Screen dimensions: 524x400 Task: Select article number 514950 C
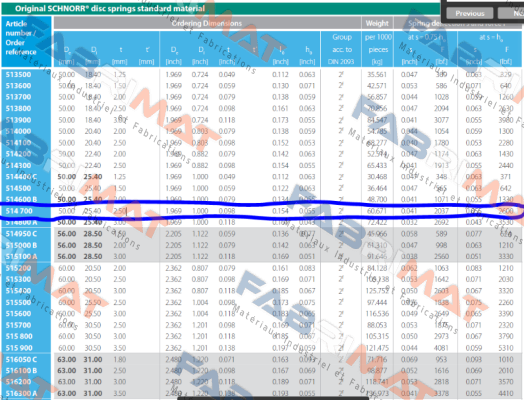click(21, 234)
